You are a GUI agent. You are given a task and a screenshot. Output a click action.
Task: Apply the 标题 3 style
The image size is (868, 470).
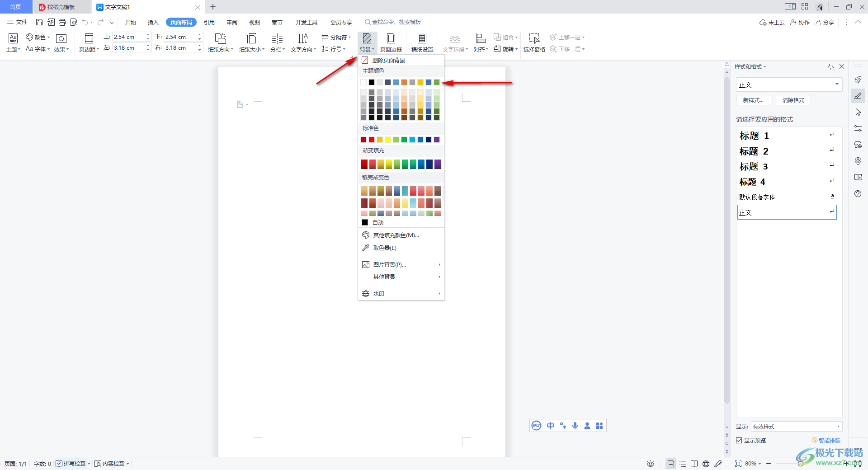tap(787, 166)
